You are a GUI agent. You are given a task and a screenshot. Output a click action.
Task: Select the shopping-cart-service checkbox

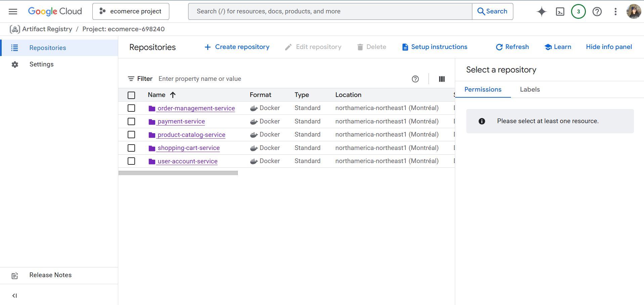pyautogui.click(x=131, y=148)
